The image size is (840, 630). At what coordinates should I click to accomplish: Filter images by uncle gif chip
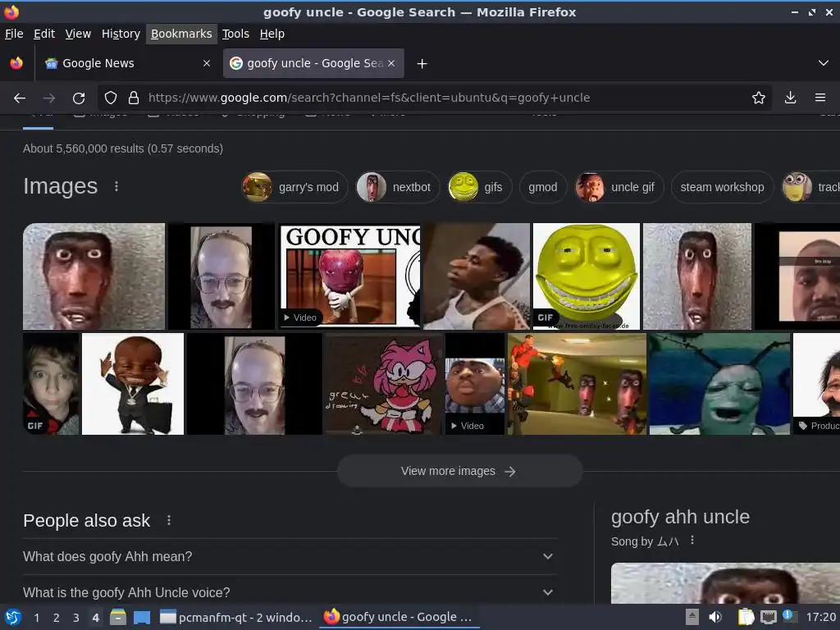click(619, 187)
